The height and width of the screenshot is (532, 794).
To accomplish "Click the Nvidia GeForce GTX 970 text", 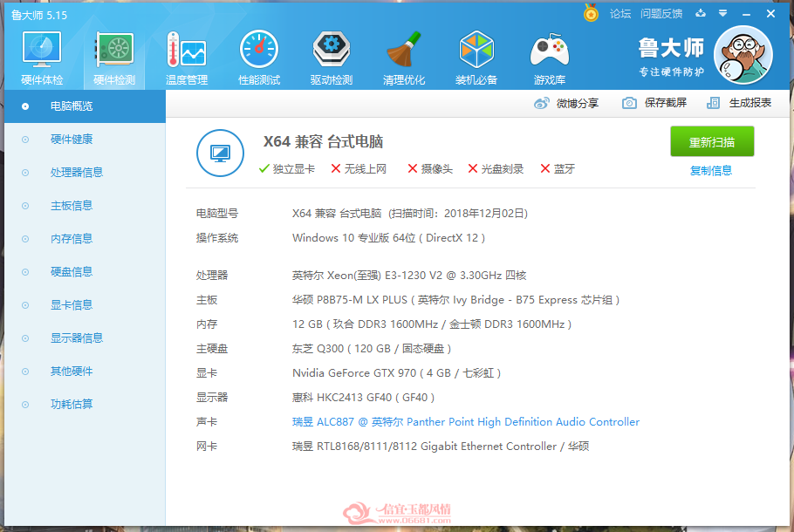I will [x=396, y=373].
